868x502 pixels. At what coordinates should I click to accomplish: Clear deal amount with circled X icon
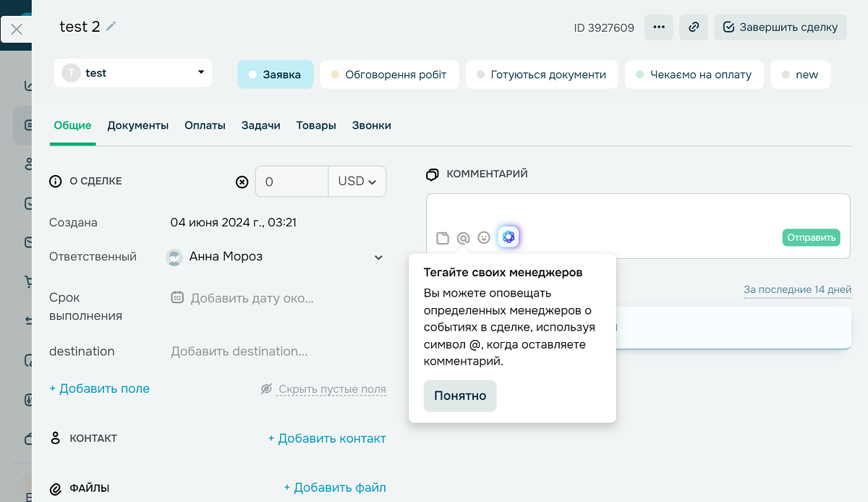click(x=242, y=182)
